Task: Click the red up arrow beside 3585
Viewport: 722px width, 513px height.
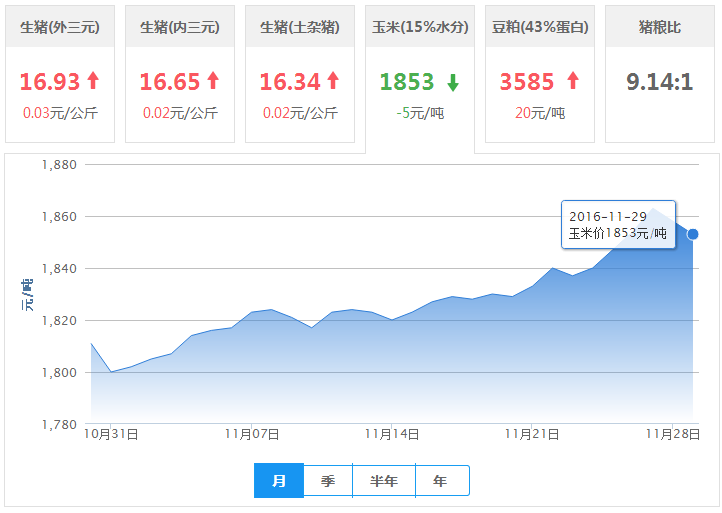Action: pos(573,80)
